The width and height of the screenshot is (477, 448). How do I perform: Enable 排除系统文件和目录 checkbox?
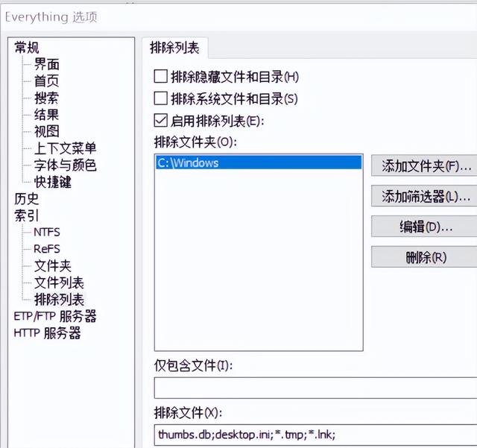(x=160, y=98)
